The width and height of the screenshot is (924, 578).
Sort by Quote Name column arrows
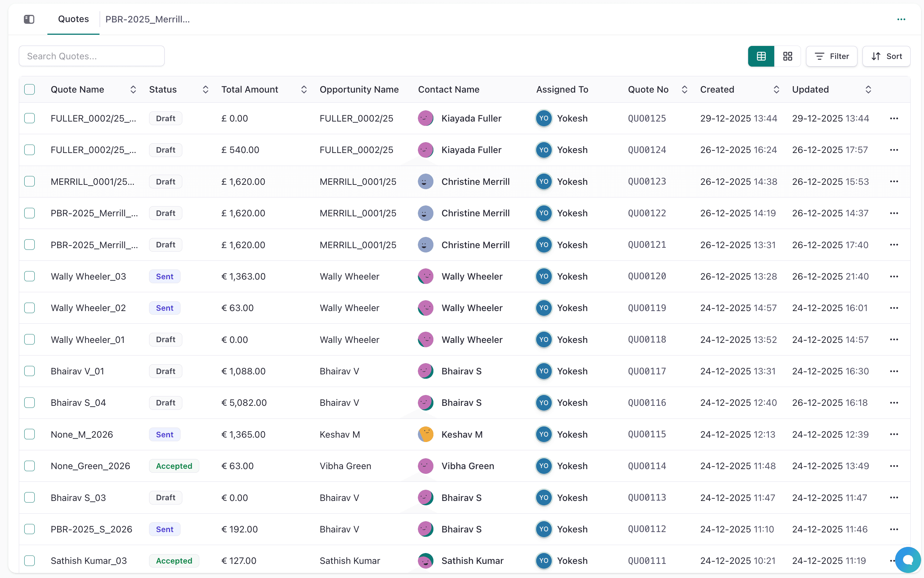coord(133,89)
